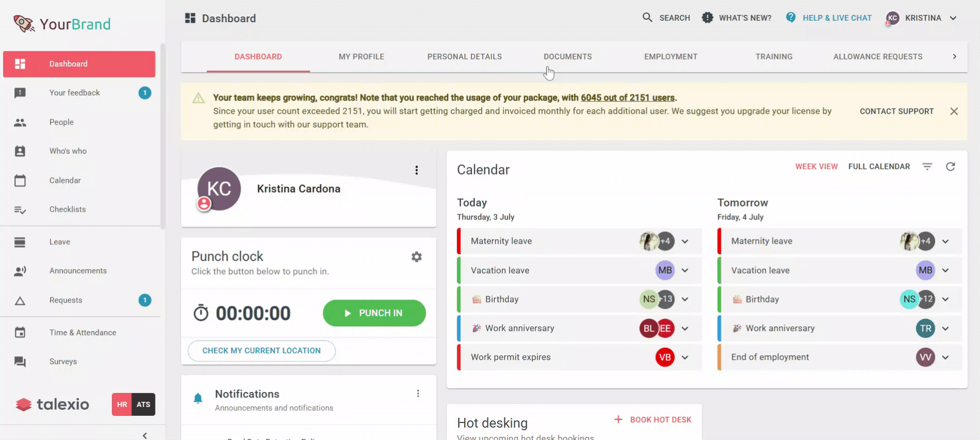
Task: Open Calendar from the sidebar
Action: (79, 181)
